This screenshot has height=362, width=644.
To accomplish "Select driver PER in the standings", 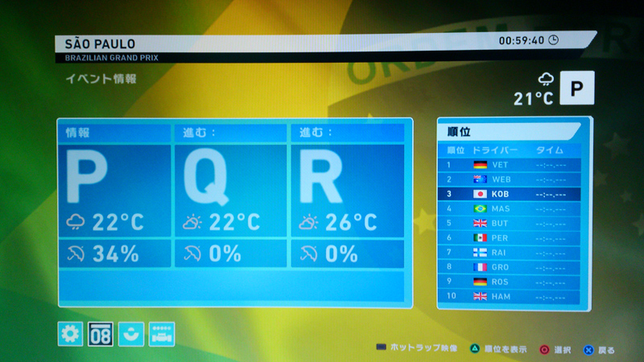I will tap(510, 238).
